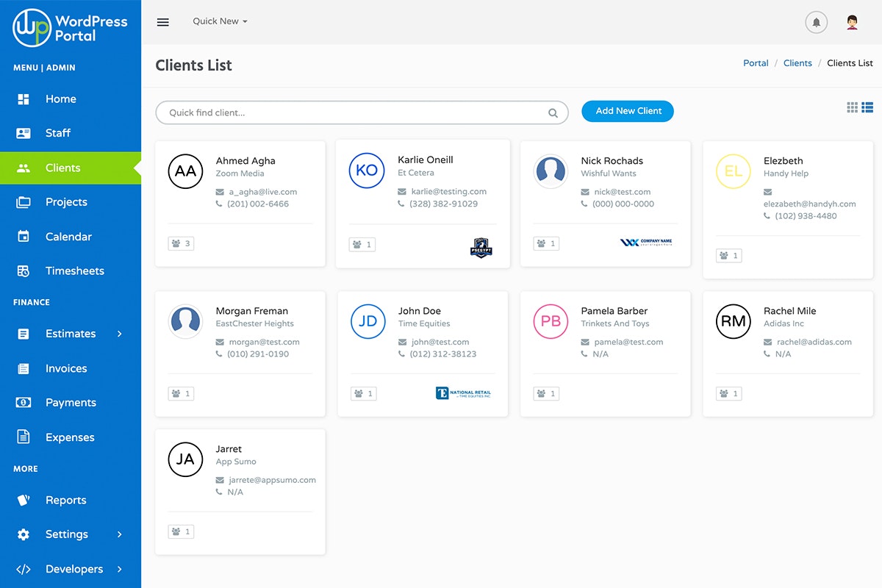Click Karlie Oneill's contacts count badge
The width and height of the screenshot is (882, 588).
click(362, 245)
